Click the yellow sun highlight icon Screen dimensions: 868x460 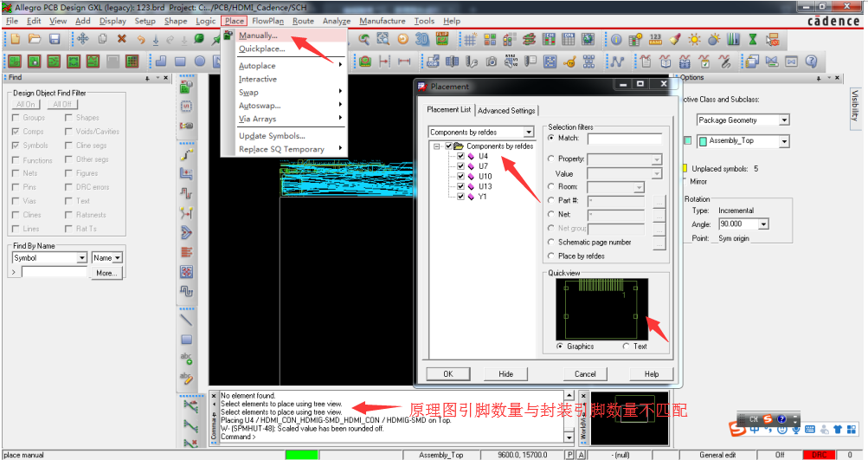pos(694,39)
